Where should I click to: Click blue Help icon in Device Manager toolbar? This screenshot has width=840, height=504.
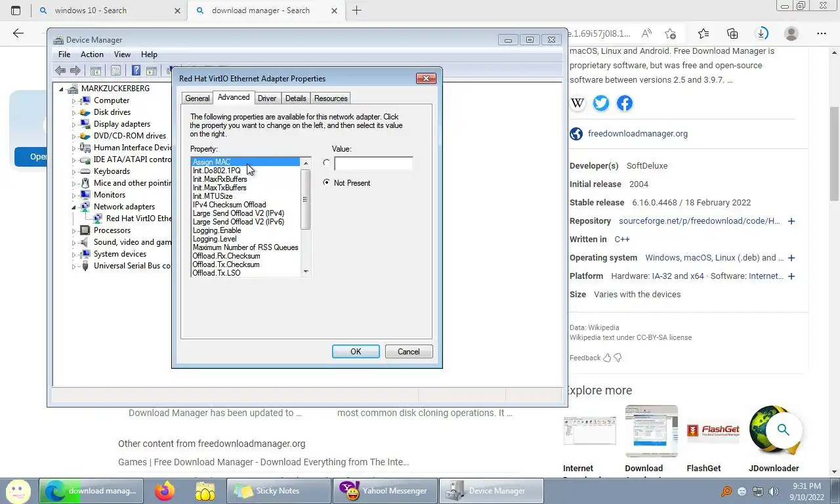(x=136, y=70)
